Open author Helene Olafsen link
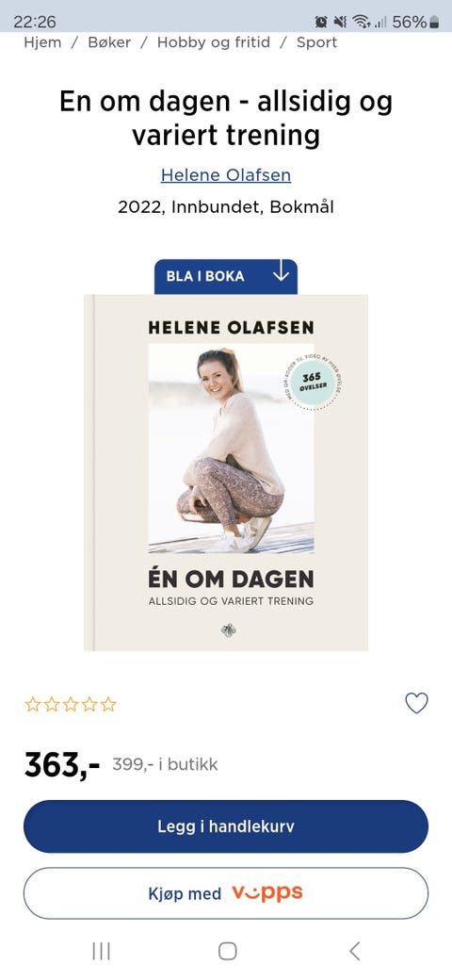The width and height of the screenshot is (452, 980). pos(226,174)
